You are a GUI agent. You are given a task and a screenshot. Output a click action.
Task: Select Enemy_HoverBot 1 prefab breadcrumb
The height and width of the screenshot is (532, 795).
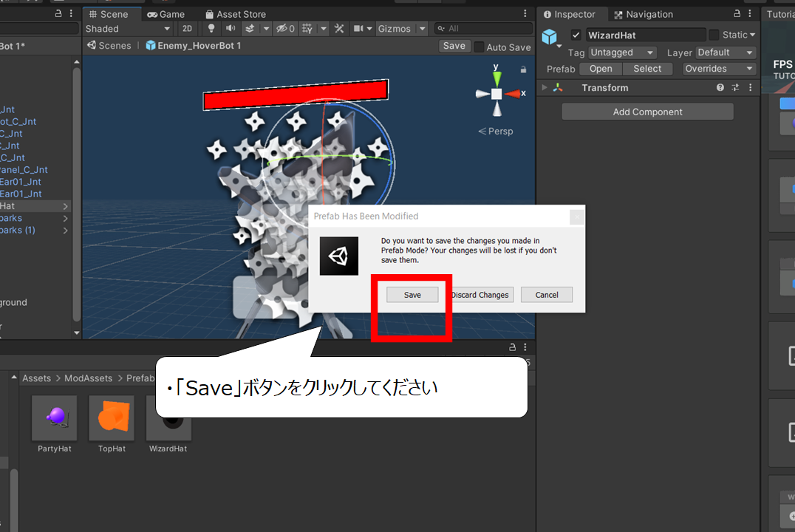click(193, 45)
